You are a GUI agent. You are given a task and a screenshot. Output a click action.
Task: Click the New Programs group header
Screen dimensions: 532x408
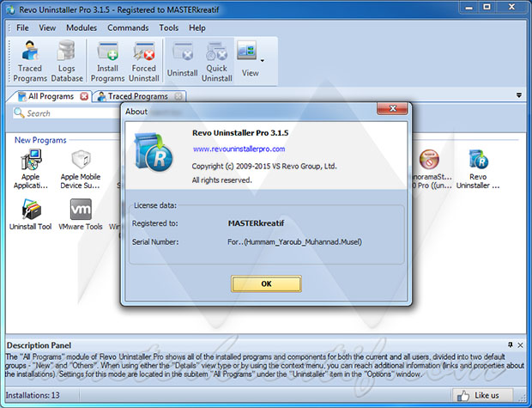click(x=40, y=140)
